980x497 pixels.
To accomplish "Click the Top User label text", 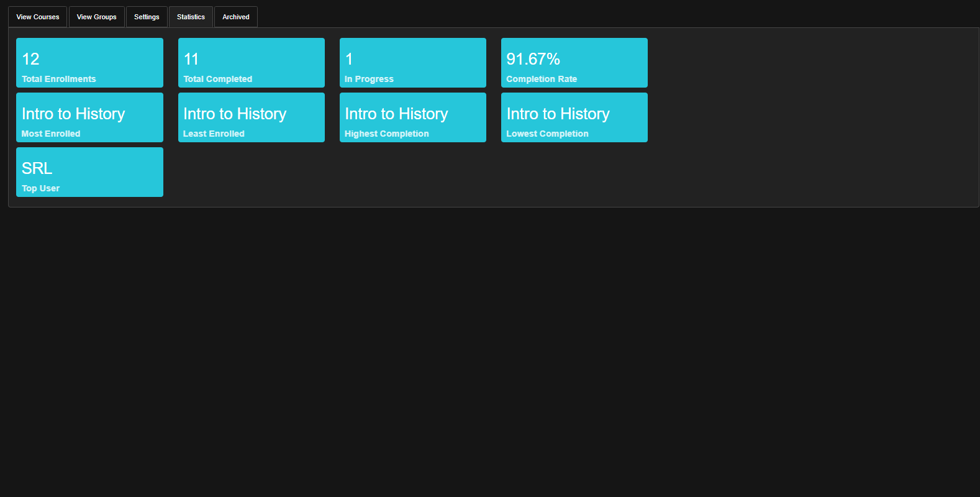I will pyautogui.click(x=40, y=188).
